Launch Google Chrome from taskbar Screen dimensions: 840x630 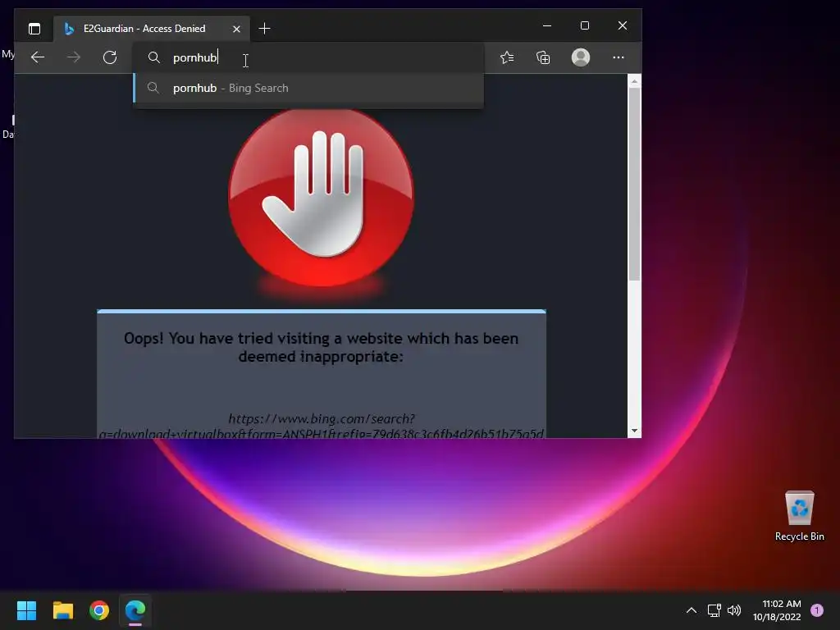click(x=99, y=610)
